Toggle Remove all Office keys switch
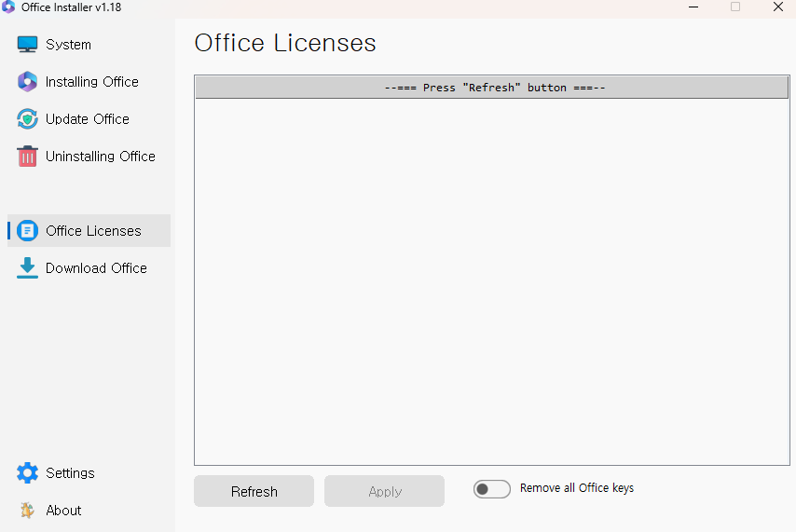The height and width of the screenshot is (532, 796). click(492, 489)
